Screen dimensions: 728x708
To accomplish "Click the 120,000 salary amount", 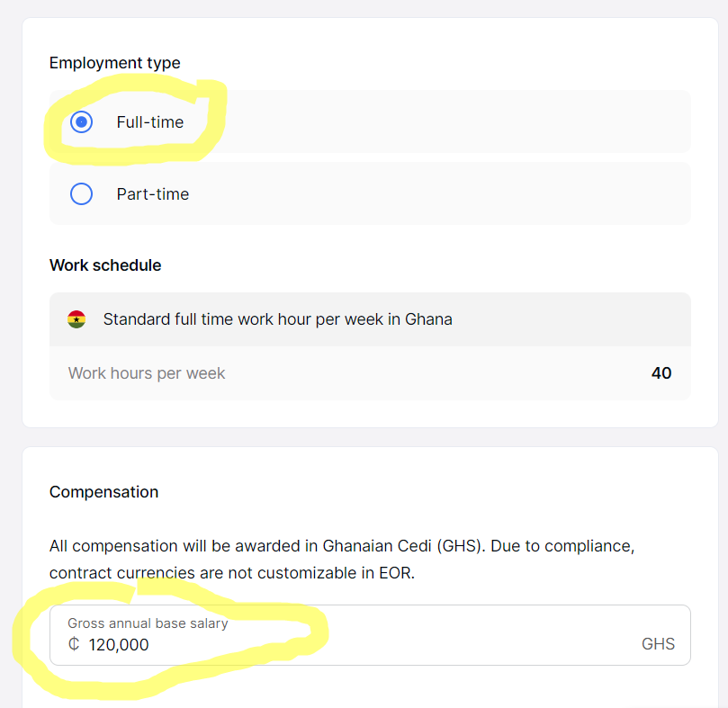I will tap(119, 645).
